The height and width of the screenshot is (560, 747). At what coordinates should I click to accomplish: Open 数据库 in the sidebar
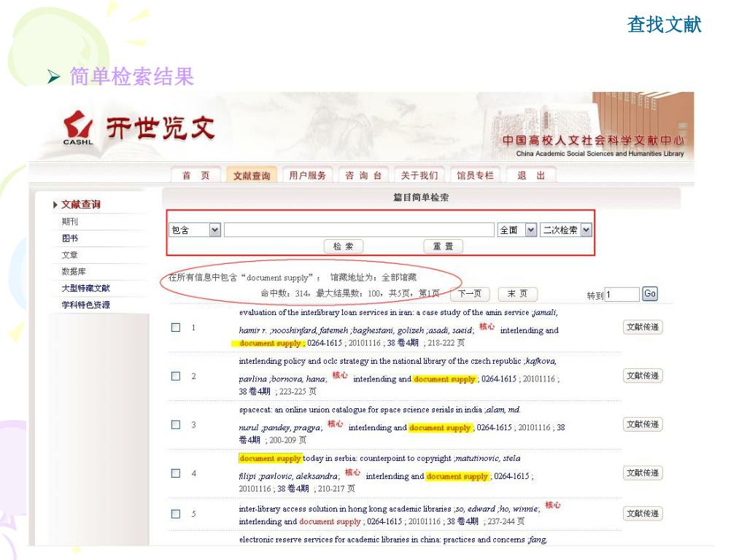(74, 271)
